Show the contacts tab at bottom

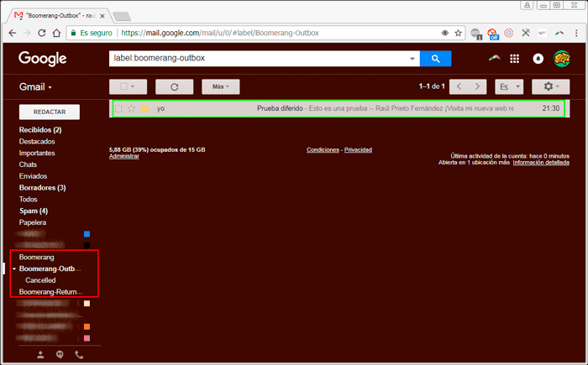[x=40, y=355]
